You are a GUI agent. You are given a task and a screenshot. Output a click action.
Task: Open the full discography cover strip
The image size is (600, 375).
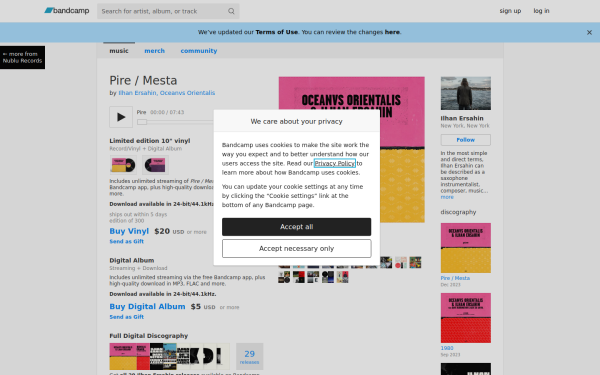pyautogui.click(x=170, y=356)
